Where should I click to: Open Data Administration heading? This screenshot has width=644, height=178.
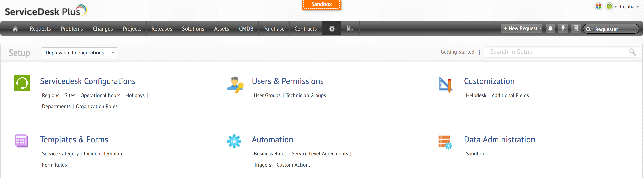tap(499, 140)
